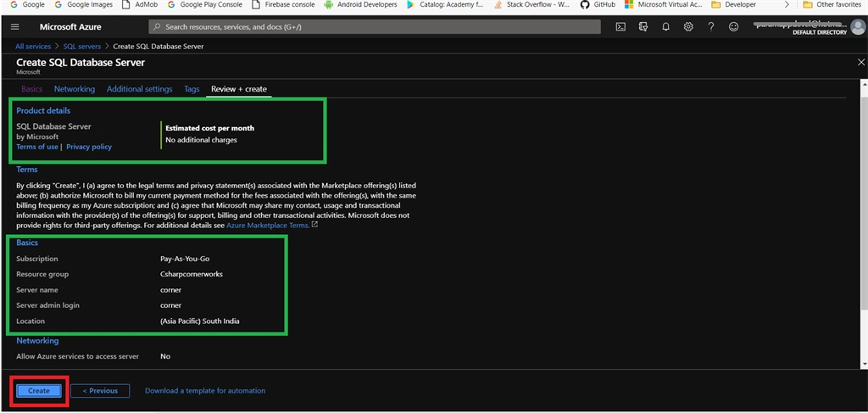This screenshot has width=868, height=413.
Task: Go to the All services breadcrumb
Action: [x=33, y=47]
